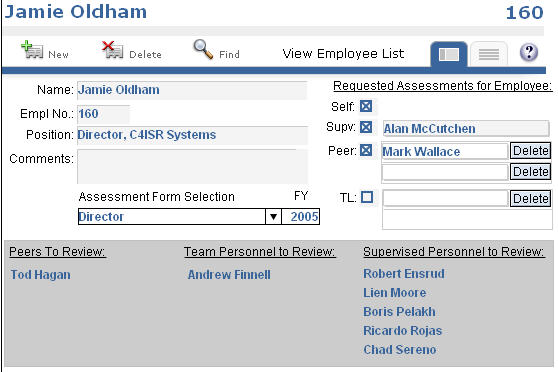Click Delete next to the TL field

pyautogui.click(x=530, y=198)
